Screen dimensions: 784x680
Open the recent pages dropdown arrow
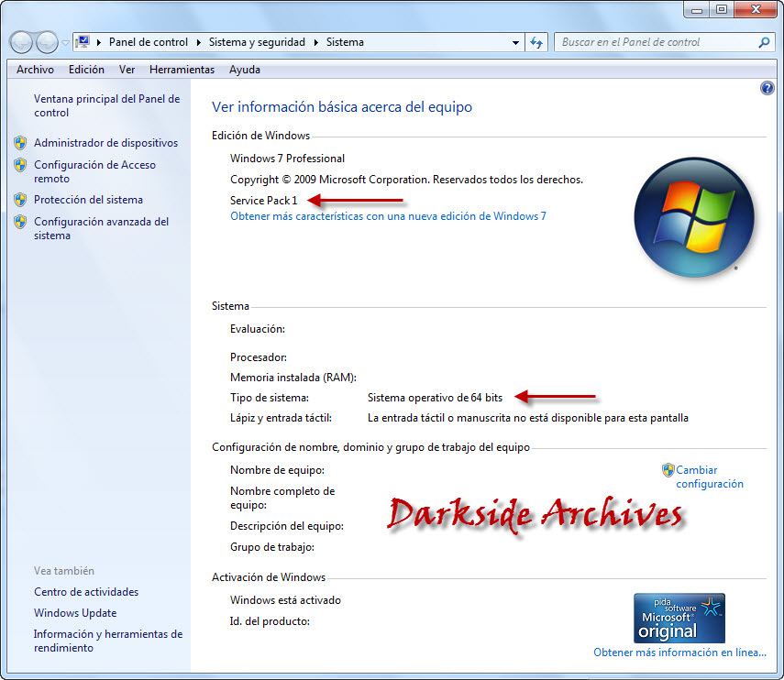click(x=65, y=43)
